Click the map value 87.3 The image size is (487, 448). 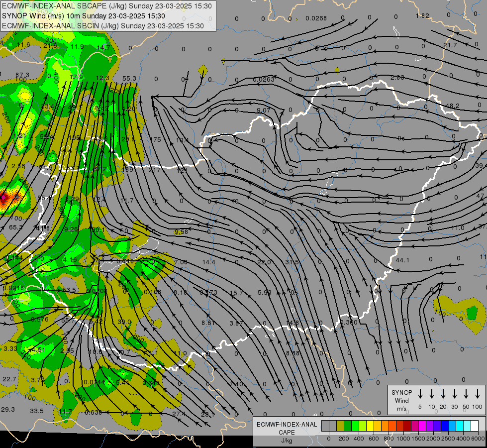point(22,75)
